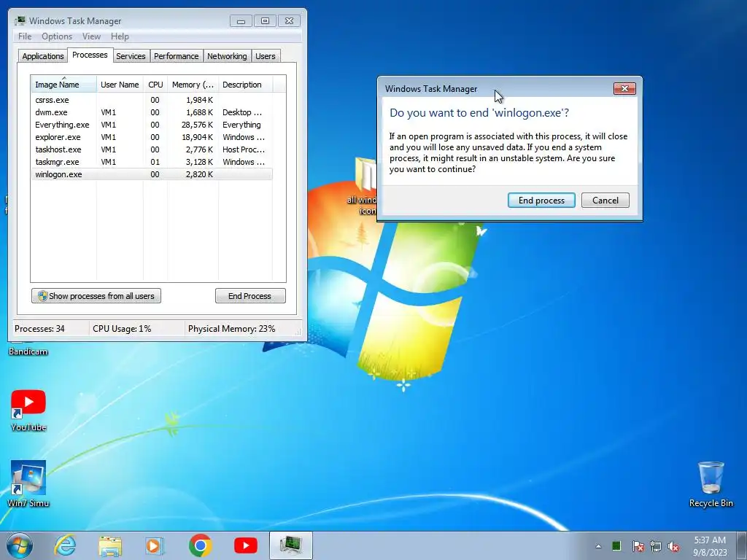The image size is (747, 560).
Task: Open the Windows Start menu orb
Action: click(x=20, y=545)
